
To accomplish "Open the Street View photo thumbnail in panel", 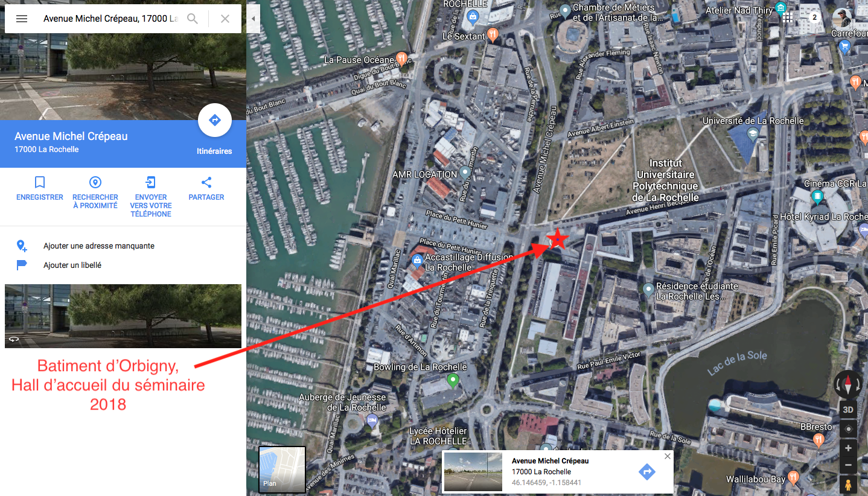I will [123, 316].
